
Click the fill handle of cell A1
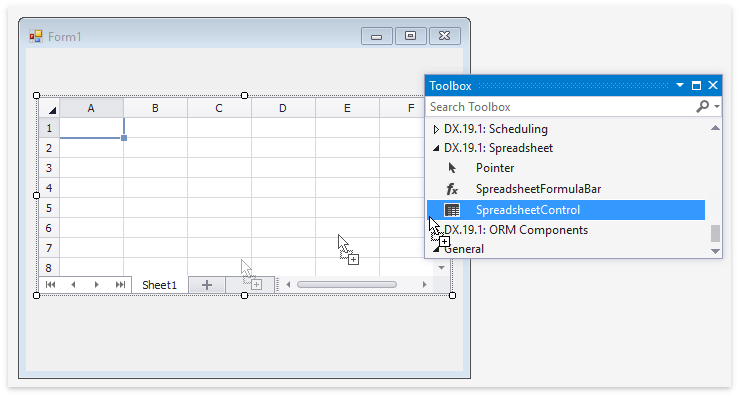coord(124,138)
